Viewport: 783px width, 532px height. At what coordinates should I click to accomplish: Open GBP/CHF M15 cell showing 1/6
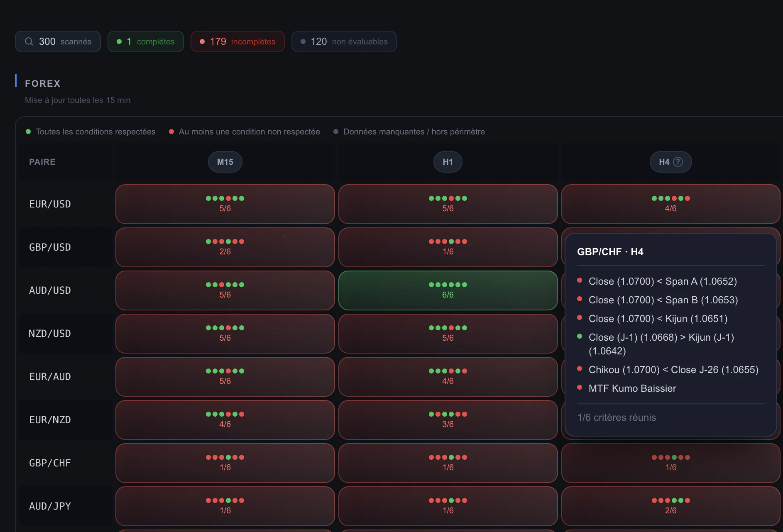225,463
